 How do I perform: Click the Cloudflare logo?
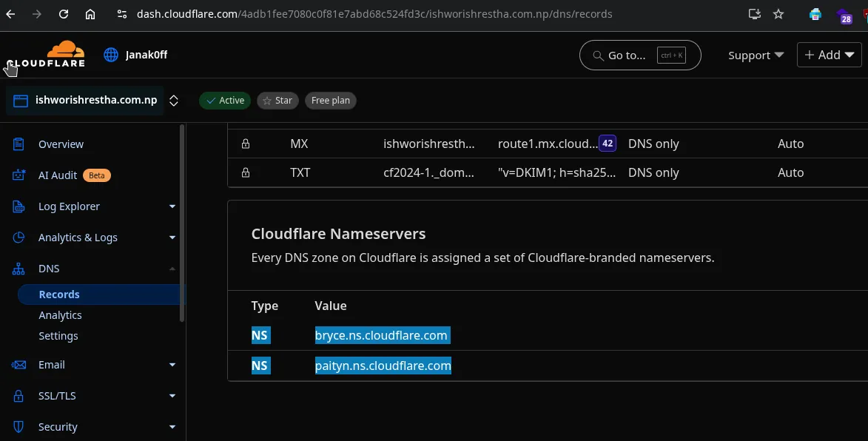click(47, 55)
